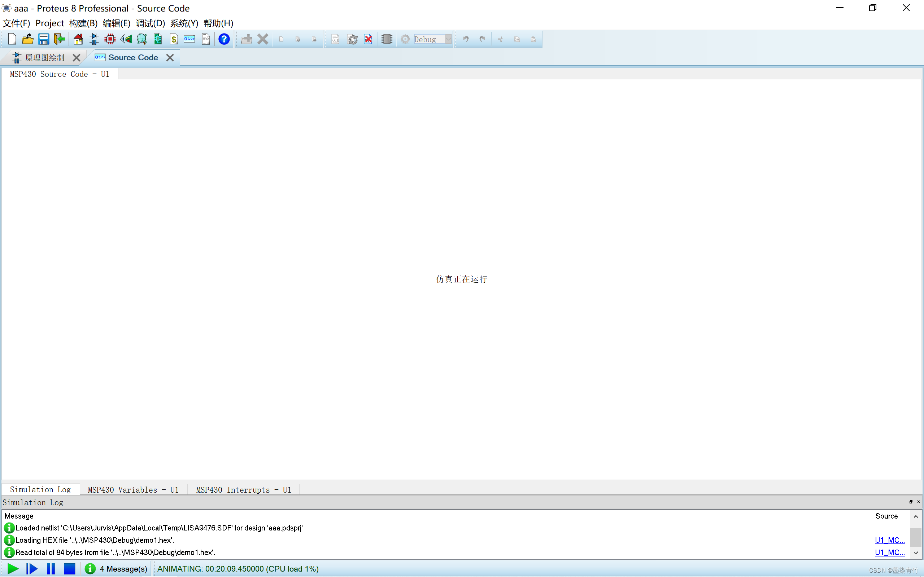The image size is (924, 577).
Task: Launch the 3D Viewer icon
Action: coord(126,39)
